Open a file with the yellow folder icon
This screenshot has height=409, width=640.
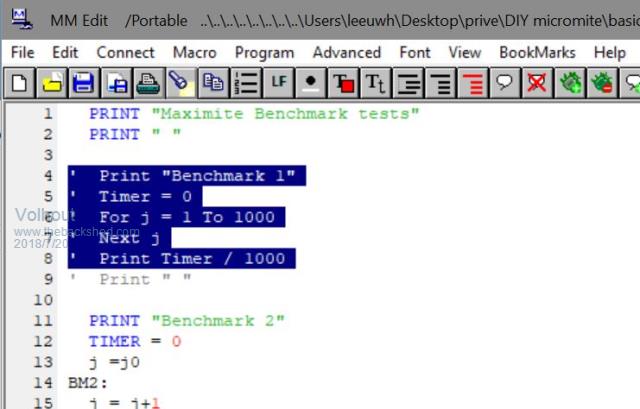pyautogui.click(x=52, y=82)
